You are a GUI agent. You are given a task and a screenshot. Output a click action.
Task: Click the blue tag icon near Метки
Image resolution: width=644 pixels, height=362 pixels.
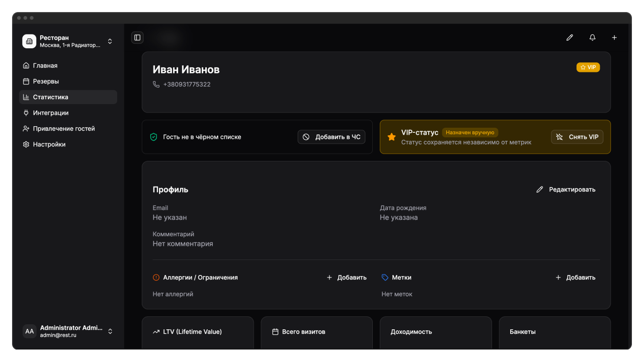coord(385,278)
